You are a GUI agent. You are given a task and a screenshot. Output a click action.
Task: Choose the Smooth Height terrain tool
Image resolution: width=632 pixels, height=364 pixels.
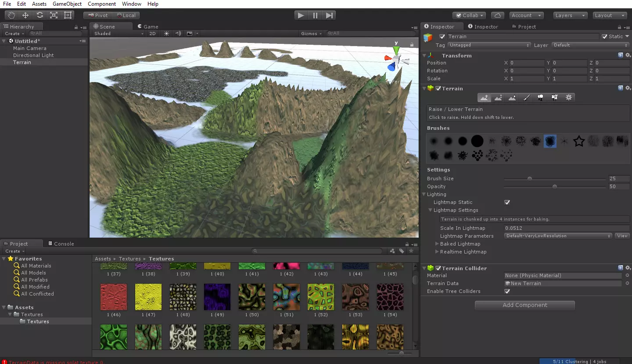pos(512,98)
